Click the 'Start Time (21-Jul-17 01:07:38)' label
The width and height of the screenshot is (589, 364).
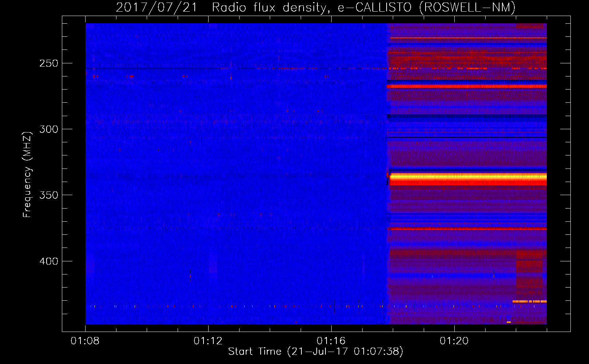click(x=316, y=352)
